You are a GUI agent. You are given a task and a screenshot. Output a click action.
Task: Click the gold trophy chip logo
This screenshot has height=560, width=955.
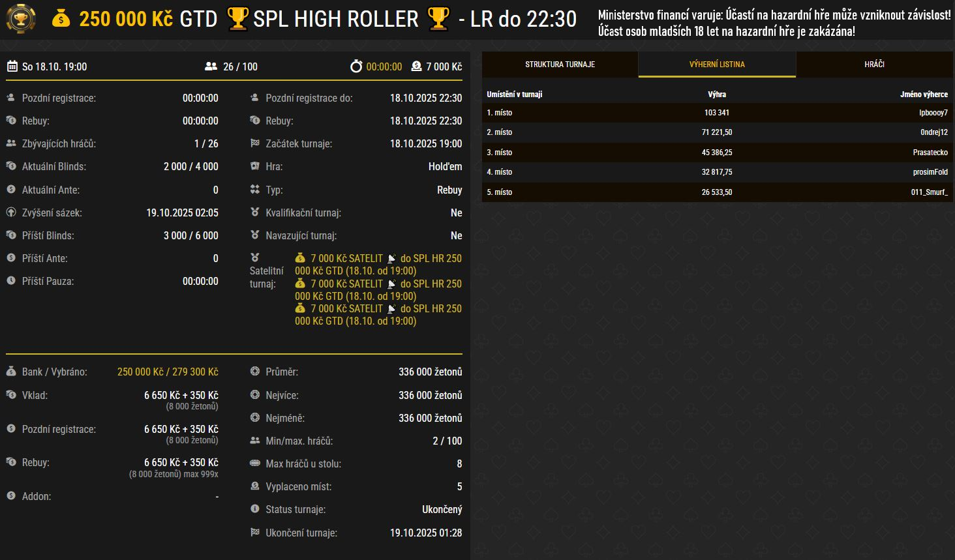click(21, 20)
